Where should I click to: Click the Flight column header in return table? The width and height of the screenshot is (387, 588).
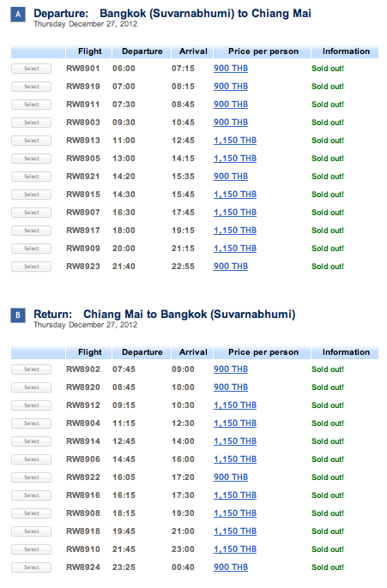tap(89, 352)
